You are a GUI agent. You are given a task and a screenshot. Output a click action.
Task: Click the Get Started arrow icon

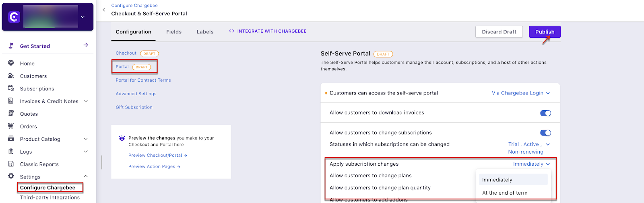86,45
